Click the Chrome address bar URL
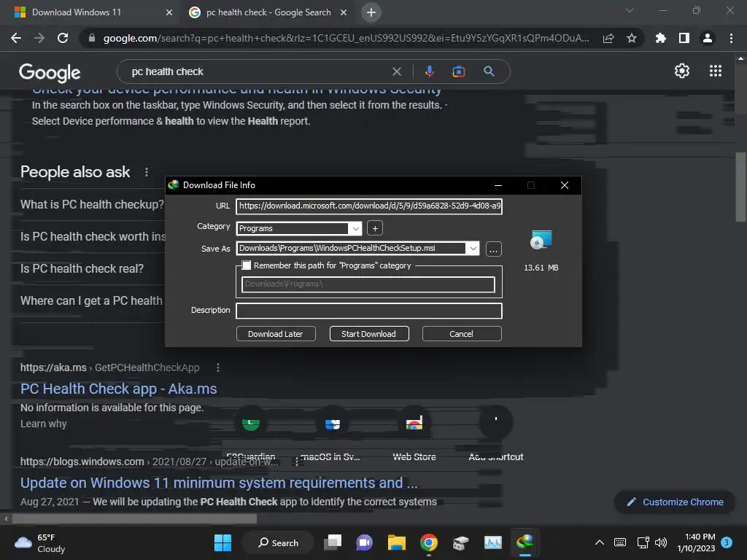This screenshot has width=747, height=560. (x=346, y=38)
